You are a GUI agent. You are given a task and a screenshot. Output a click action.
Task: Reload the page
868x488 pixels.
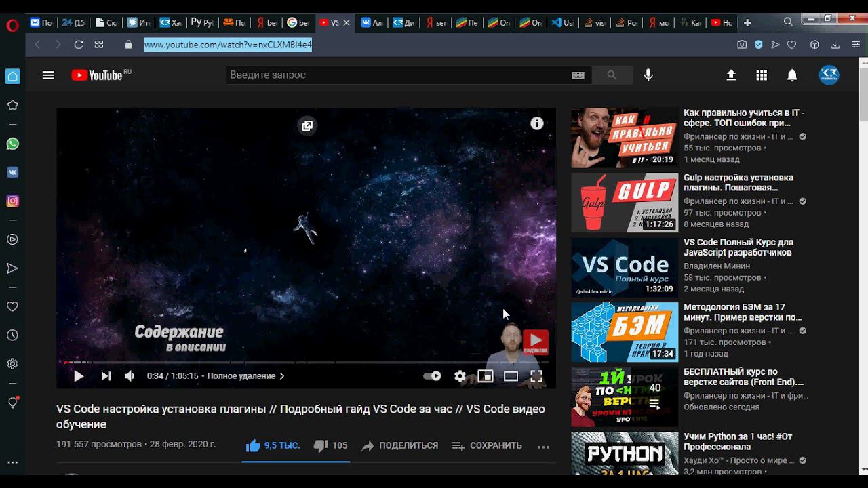79,45
